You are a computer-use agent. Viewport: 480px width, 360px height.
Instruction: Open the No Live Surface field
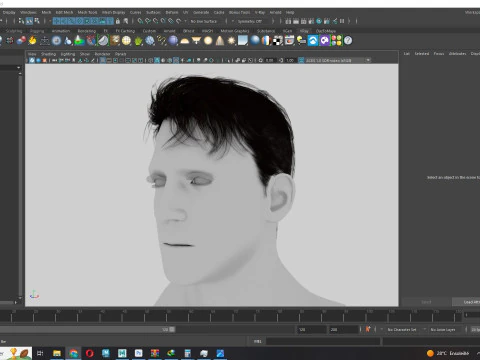tap(206, 21)
